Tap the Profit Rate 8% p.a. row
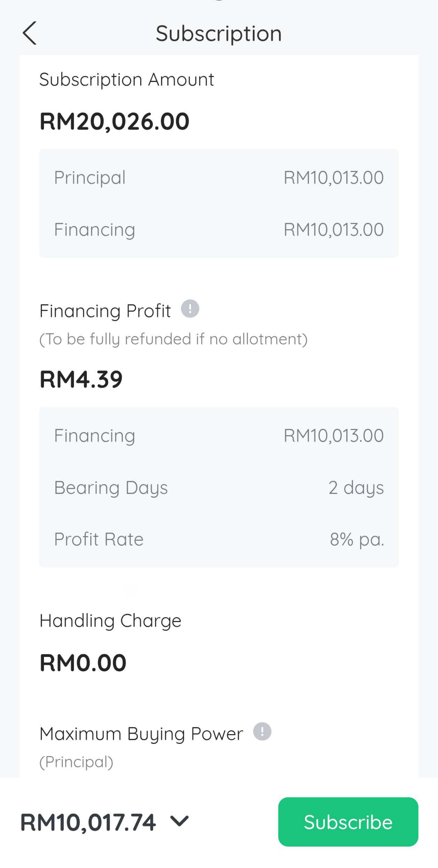Screen dimensions: 438x868 pos(219,539)
